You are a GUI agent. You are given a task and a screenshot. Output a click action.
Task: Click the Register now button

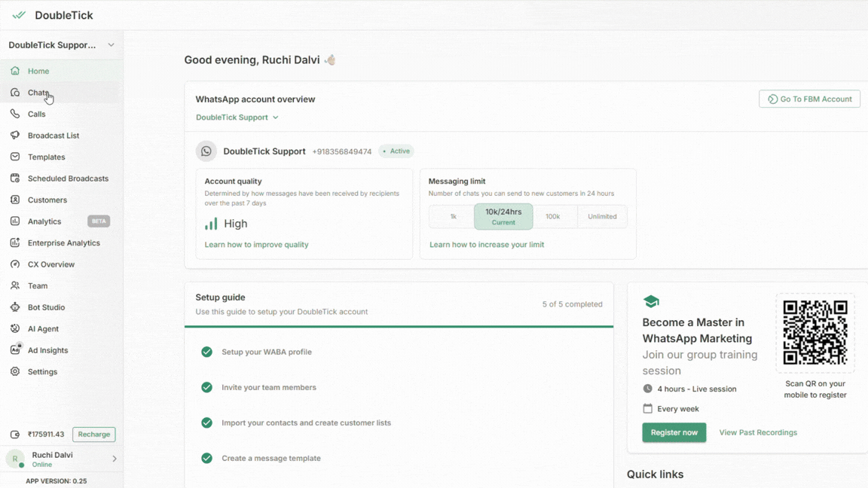point(674,432)
